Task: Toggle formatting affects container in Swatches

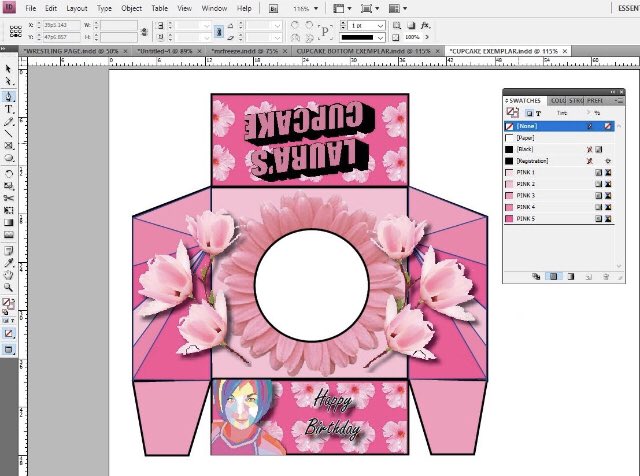Action: [529, 113]
